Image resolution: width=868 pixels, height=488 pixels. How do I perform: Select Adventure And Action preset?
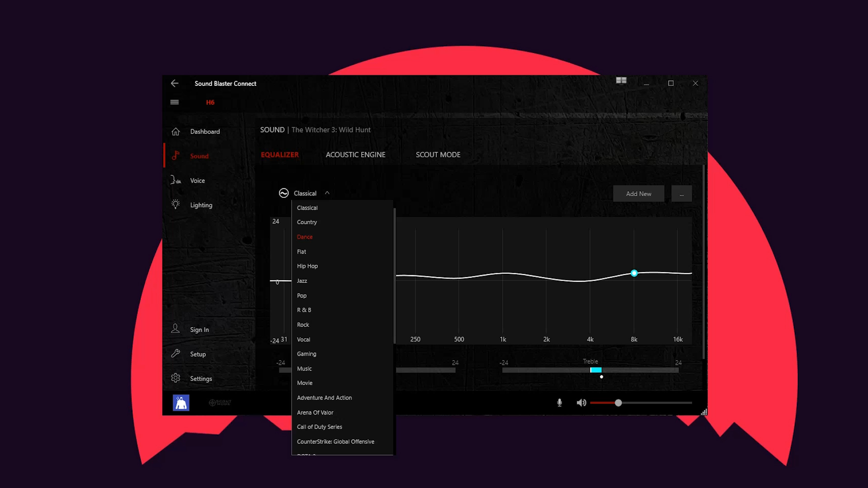(342, 398)
